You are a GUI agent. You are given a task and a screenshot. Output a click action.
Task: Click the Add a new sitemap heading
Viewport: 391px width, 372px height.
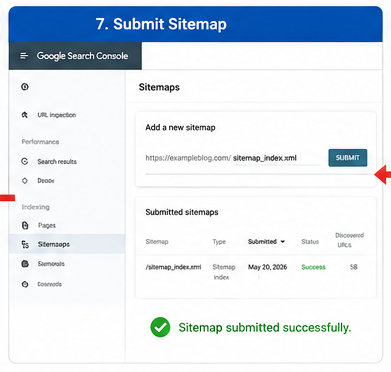180,127
